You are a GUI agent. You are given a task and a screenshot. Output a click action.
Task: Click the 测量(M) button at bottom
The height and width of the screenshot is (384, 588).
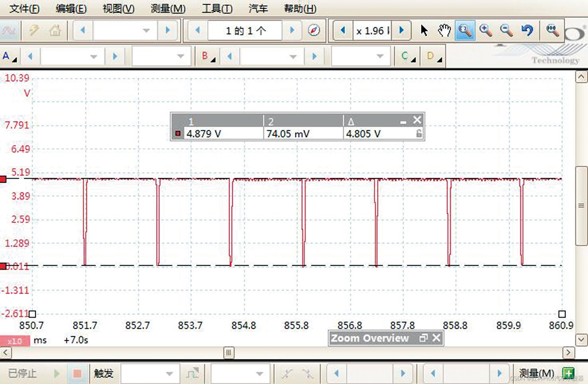(536, 373)
